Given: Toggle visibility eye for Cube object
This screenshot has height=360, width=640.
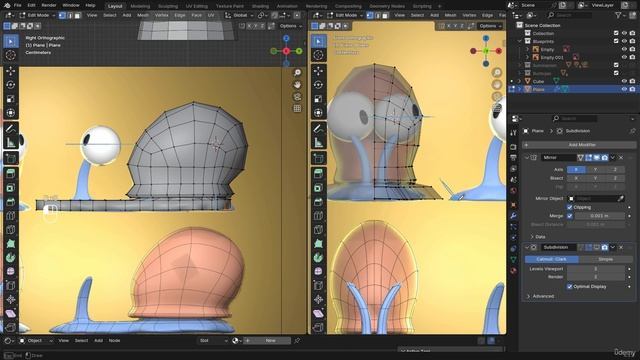Looking at the screenshot, I should pyautogui.click(x=624, y=81).
